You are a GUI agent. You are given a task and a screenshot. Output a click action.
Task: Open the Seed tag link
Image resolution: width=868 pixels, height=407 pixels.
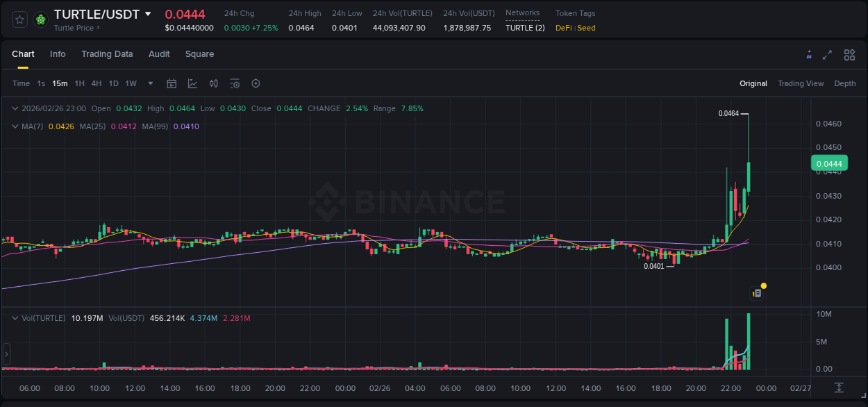click(x=585, y=28)
